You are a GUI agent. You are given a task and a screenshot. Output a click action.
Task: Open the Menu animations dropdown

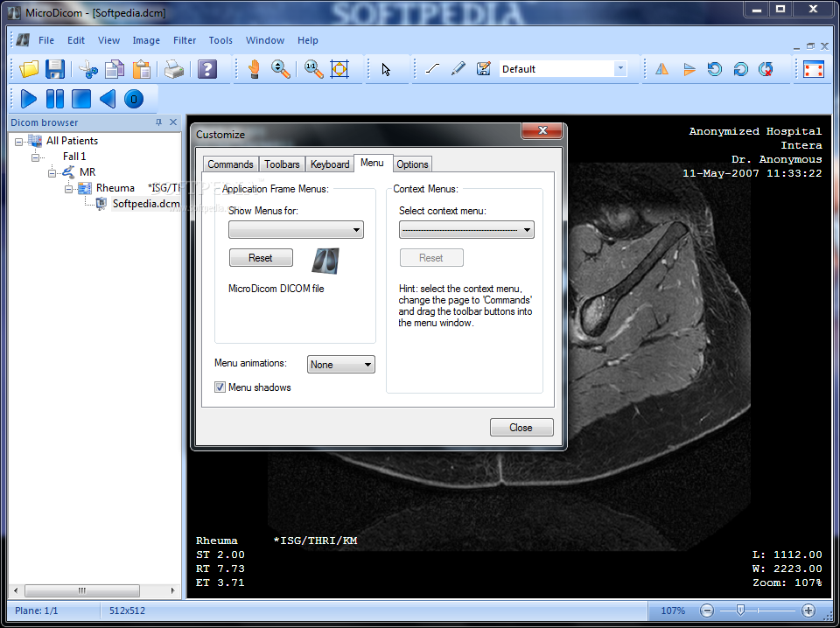coord(340,365)
